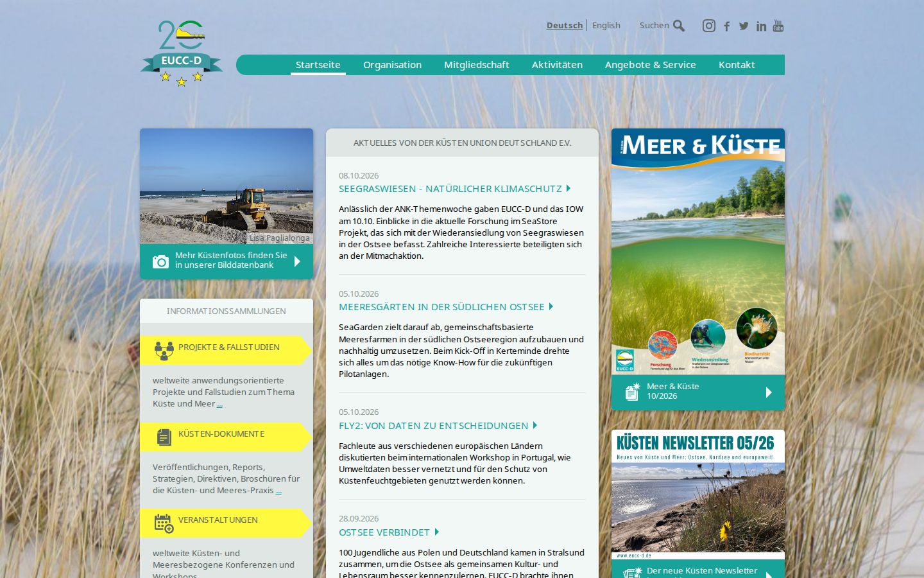Viewport: 924px width, 578px height.
Task: Open Küsten-Dokumente collection
Action: pos(227,437)
